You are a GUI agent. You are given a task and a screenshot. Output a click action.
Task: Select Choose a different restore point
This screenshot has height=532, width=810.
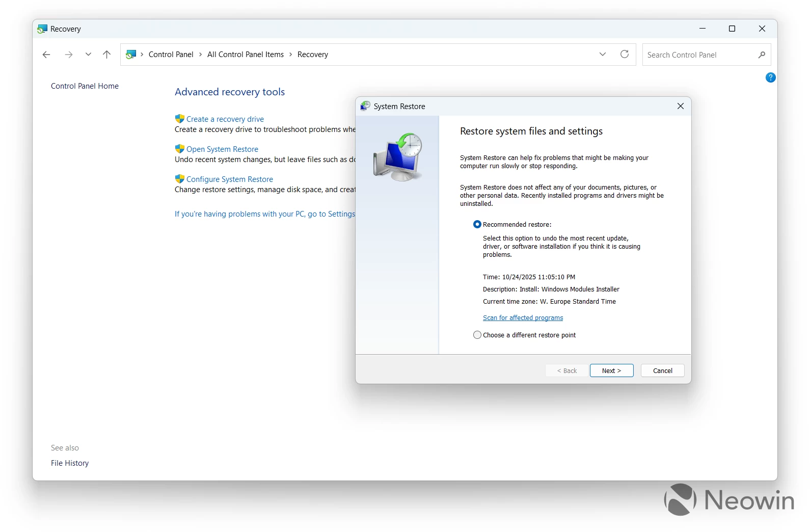(x=477, y=335)
